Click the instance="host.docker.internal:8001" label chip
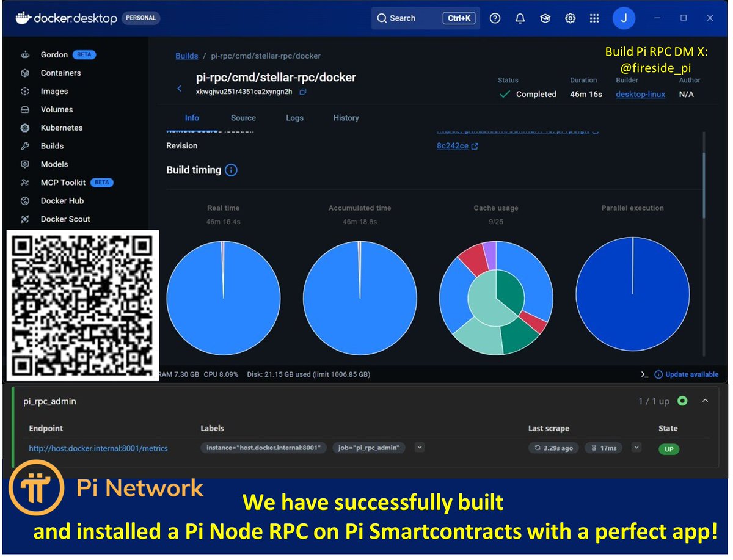The width and height of the screenshot is (733, 560). (x=263, y=448)
